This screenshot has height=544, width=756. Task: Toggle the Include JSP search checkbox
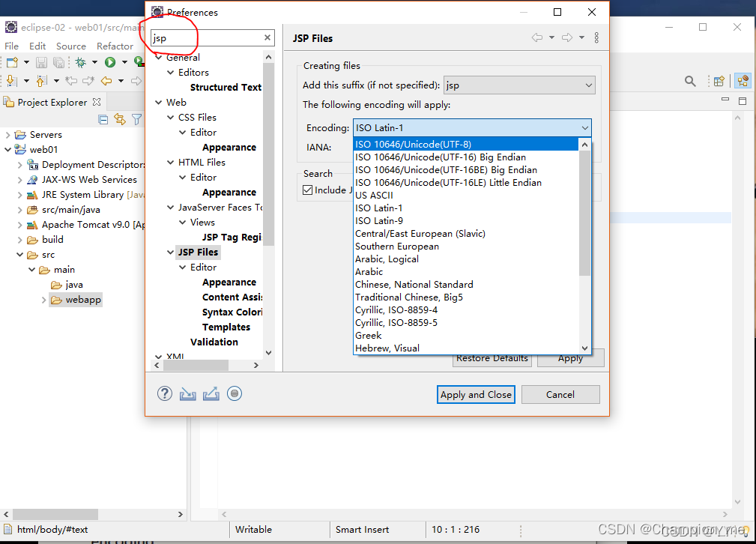(308, 190)
